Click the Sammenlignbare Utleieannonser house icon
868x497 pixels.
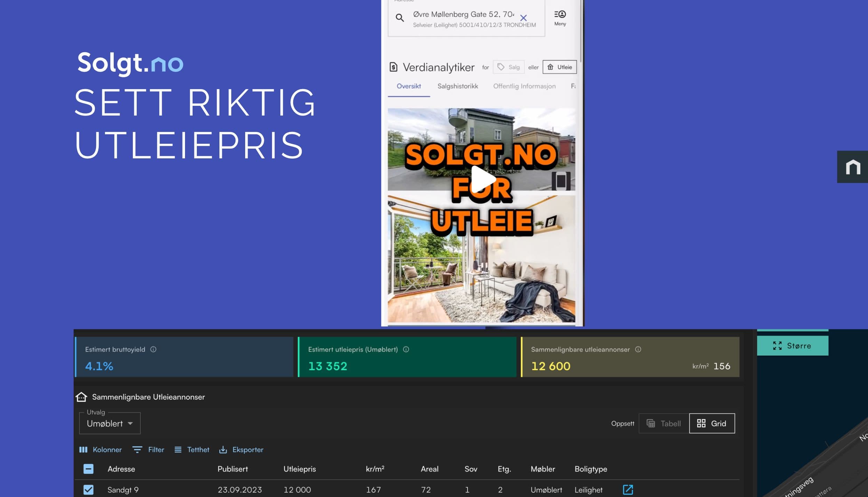tap(81, 396)
